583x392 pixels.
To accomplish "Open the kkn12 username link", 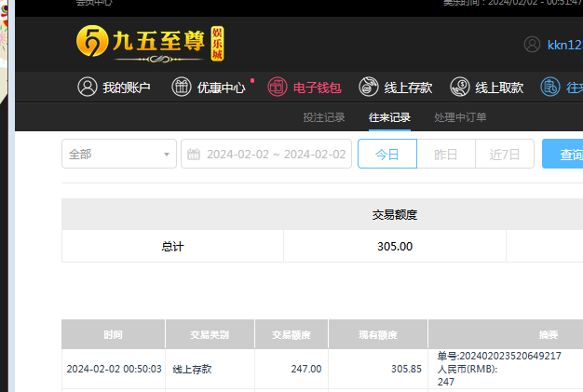I will [564, 45].
